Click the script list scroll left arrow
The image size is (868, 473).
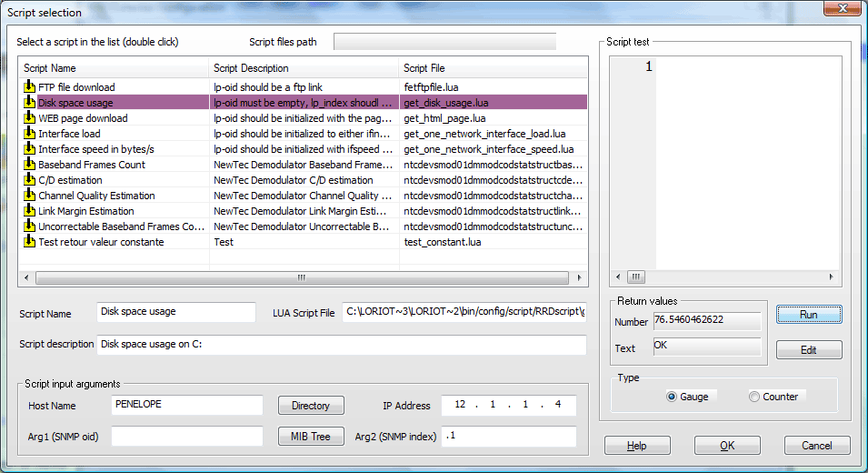tap(26, 277)
